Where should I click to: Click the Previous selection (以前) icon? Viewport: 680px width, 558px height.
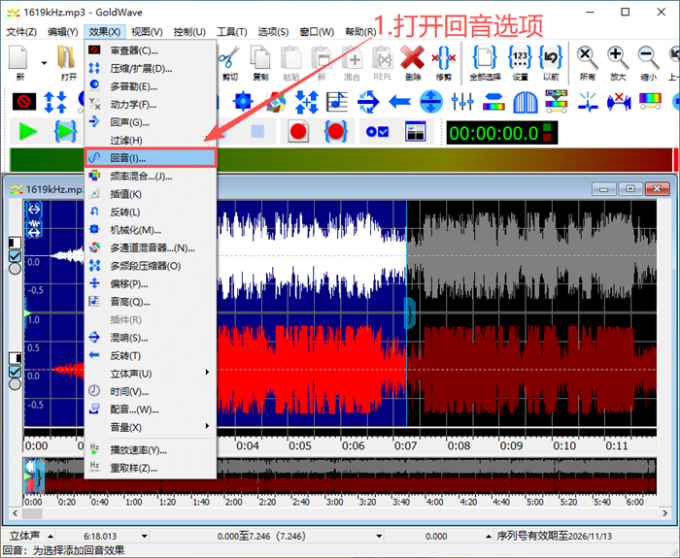pyautogui.click(x=551, y=58)
